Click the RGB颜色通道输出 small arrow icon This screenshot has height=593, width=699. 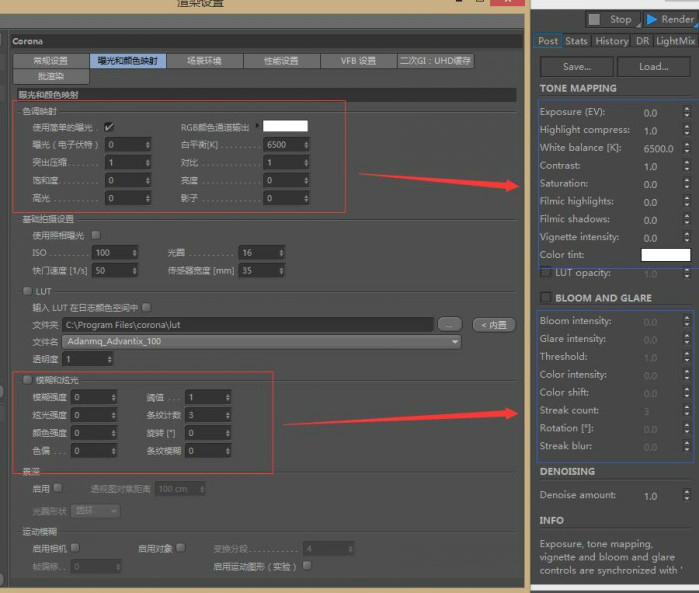pos(257,126)
